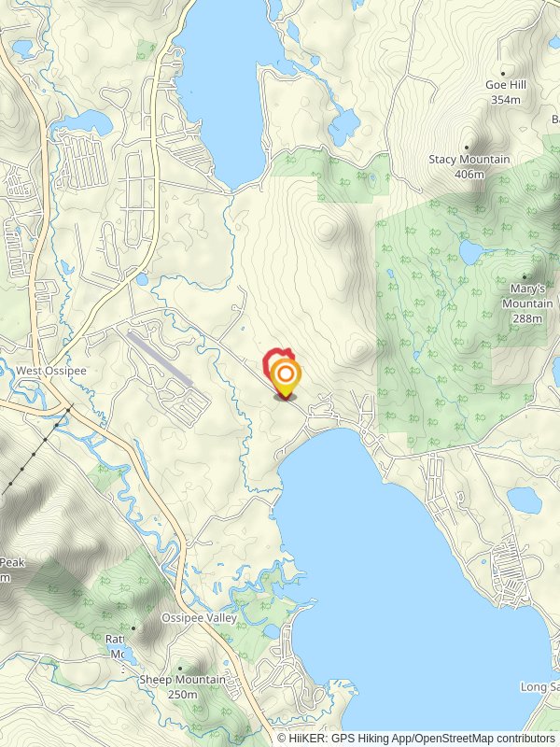Click the Stacy Mountain 406m label
This screenshot has height=747, width=560.
pos(469,167)
